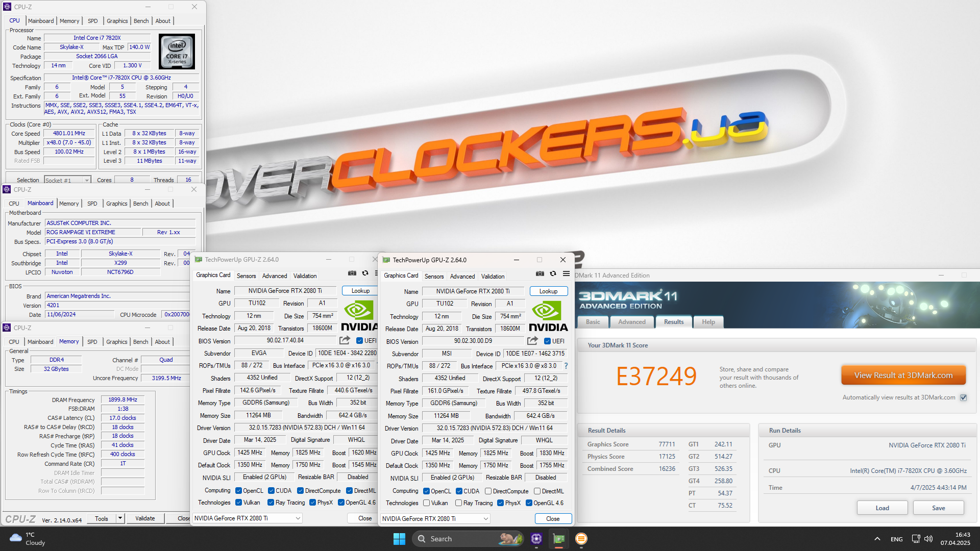
Task: Open Socket #1 selection dropdown in CPU-Z
Action: click(x=67, y=180)
